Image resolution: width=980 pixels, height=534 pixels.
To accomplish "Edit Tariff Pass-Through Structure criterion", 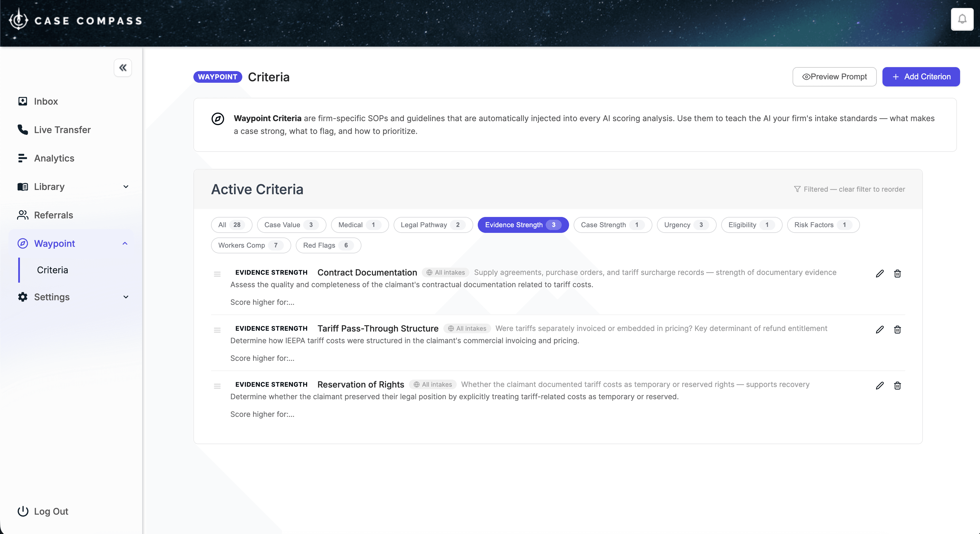I will 880,329.
